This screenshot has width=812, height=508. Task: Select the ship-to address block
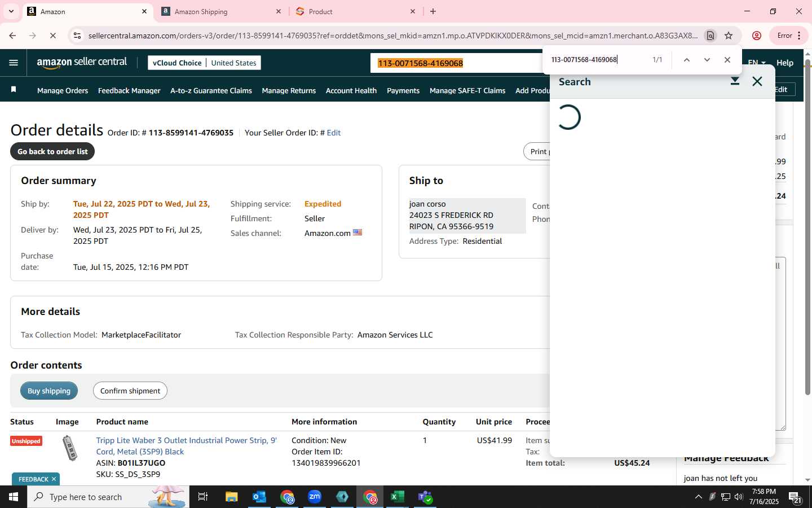pos(467,215)
